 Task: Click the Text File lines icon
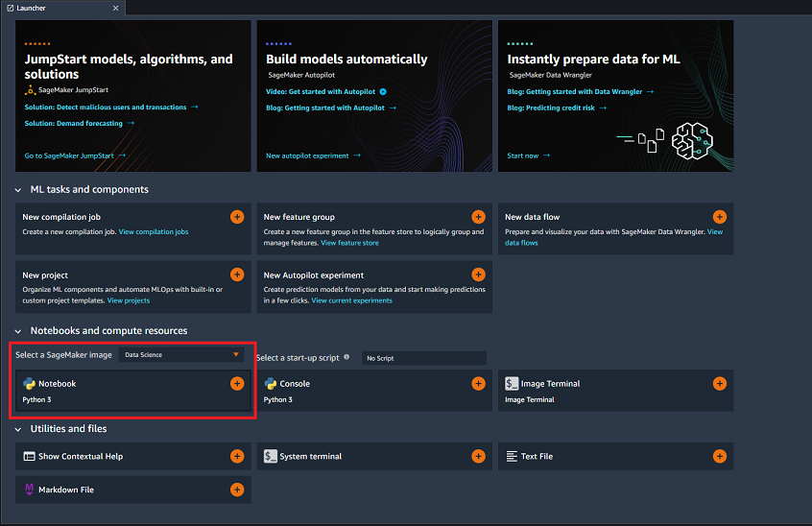click(x=512, y=456)
